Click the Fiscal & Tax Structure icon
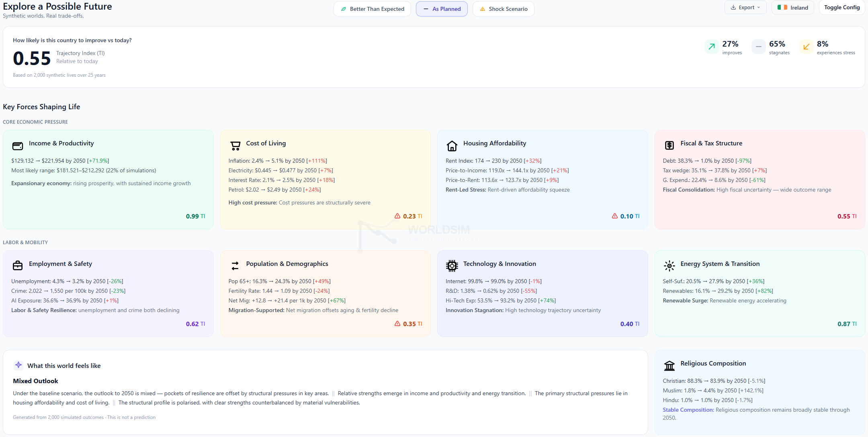The width and height of the screenshot is (868, 437). coord(669,145)
